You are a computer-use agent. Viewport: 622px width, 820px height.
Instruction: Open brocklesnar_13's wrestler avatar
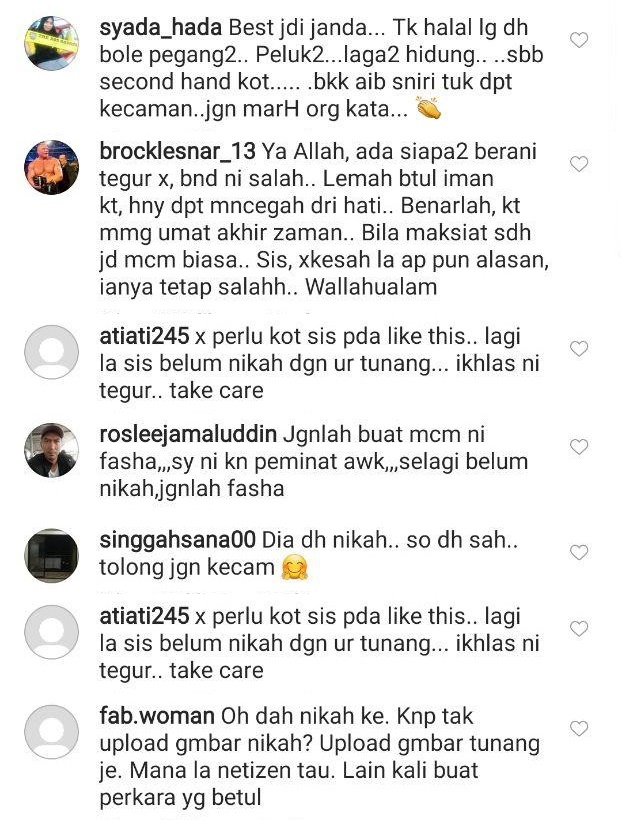pyautogui.click(x=51, y=167)
